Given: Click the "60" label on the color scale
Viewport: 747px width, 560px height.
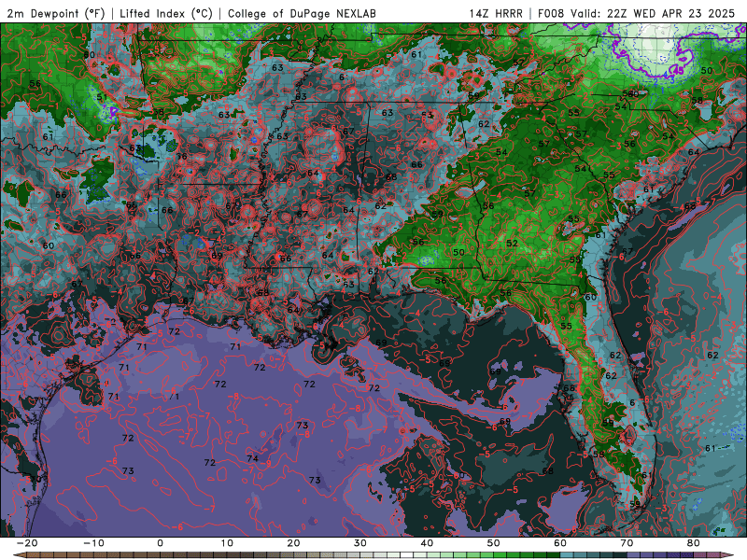Looking at the screenshot, I should click(560, 543).
